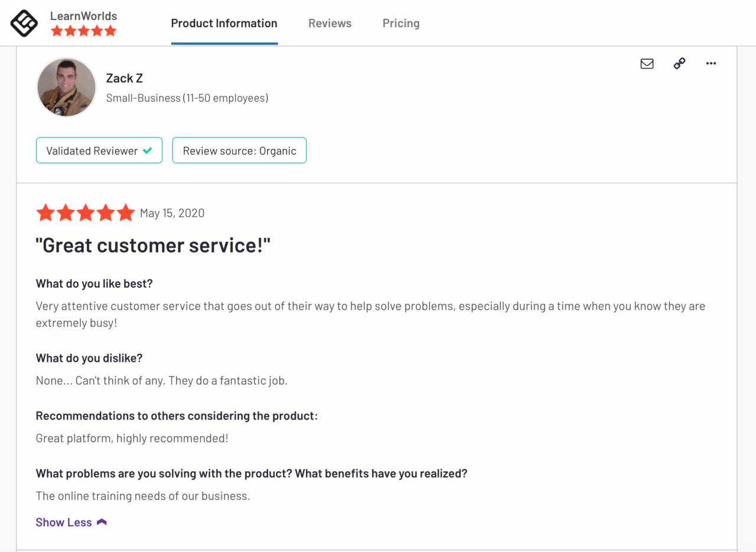Click the Show Less link

coord(64,522)
